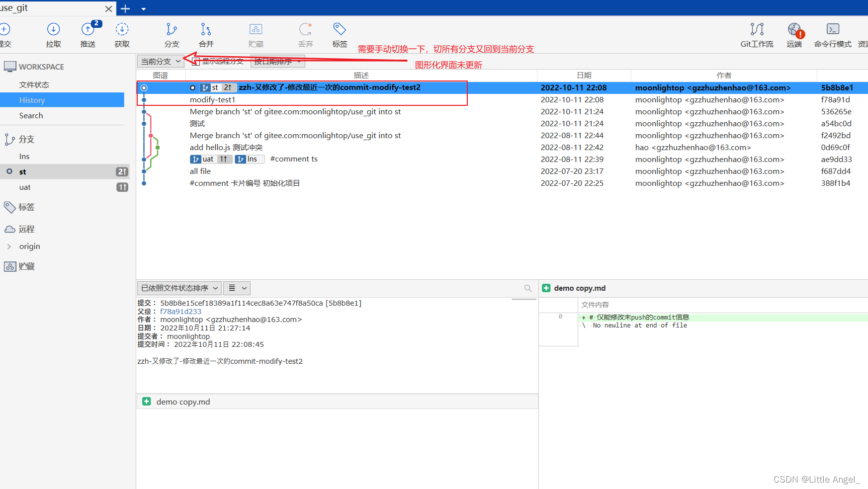Click the 描述 column header

click(361, 75)
